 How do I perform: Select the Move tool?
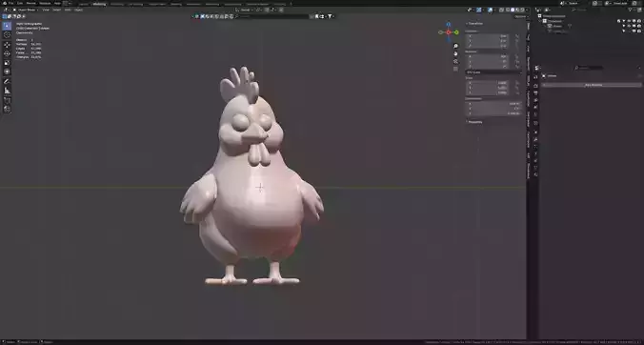pyautogui.click(x=7, y=45)
